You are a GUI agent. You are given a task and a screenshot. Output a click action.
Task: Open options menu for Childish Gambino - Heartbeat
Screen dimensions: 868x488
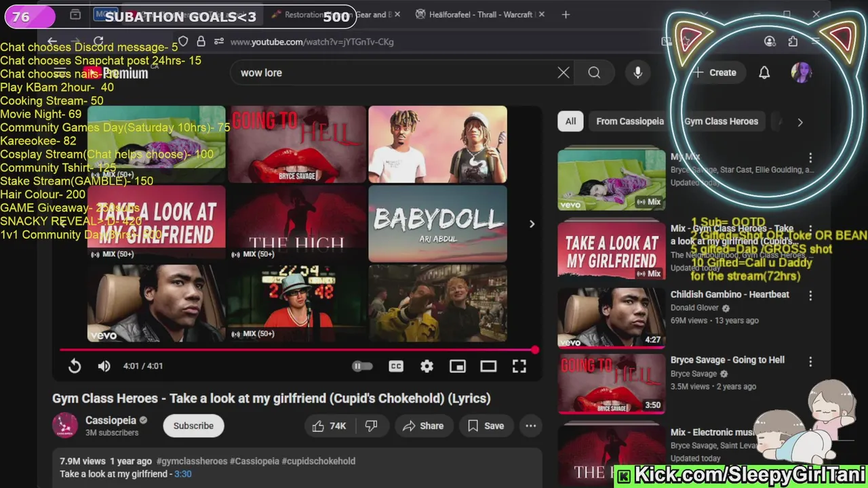(810, 296)
